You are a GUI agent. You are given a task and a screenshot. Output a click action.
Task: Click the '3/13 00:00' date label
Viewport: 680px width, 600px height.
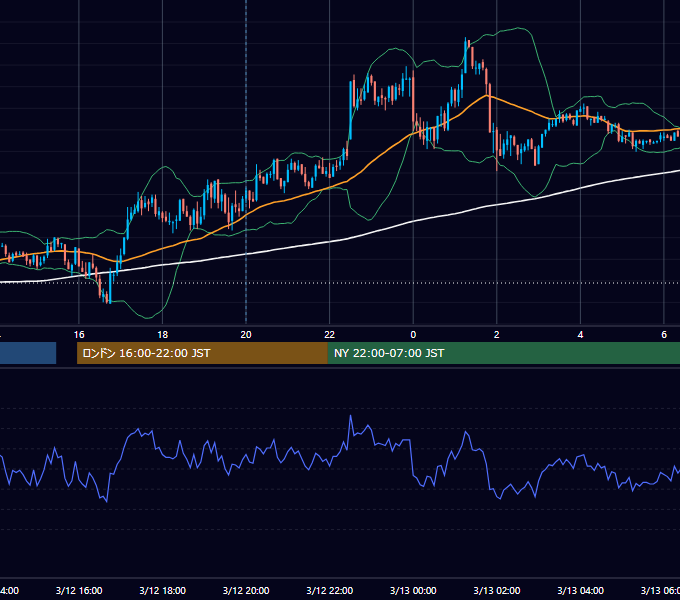coord(413,590)
